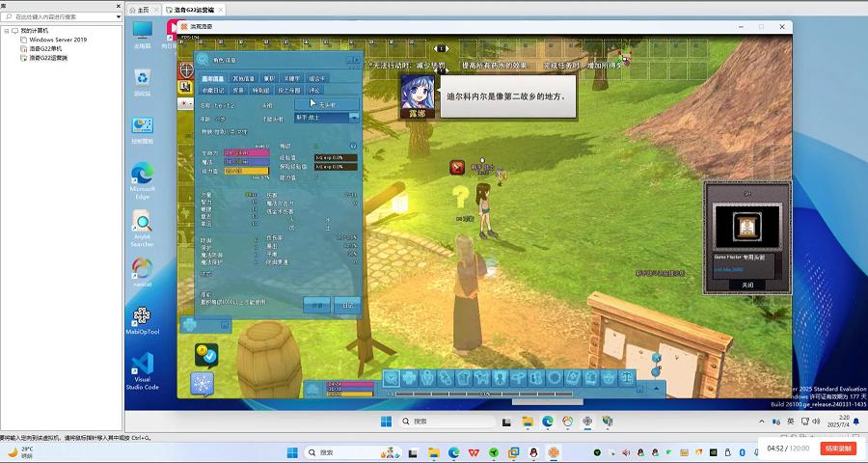The image size is (868, 463).
Task: Open Edge browser in the VM taskbar
Action: 548,422
